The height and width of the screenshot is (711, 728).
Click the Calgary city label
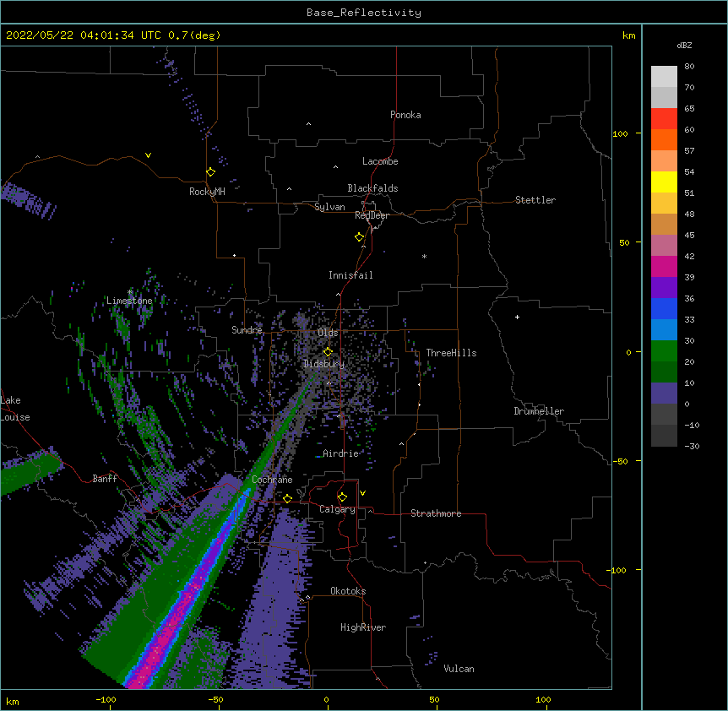tap(337, 509)
